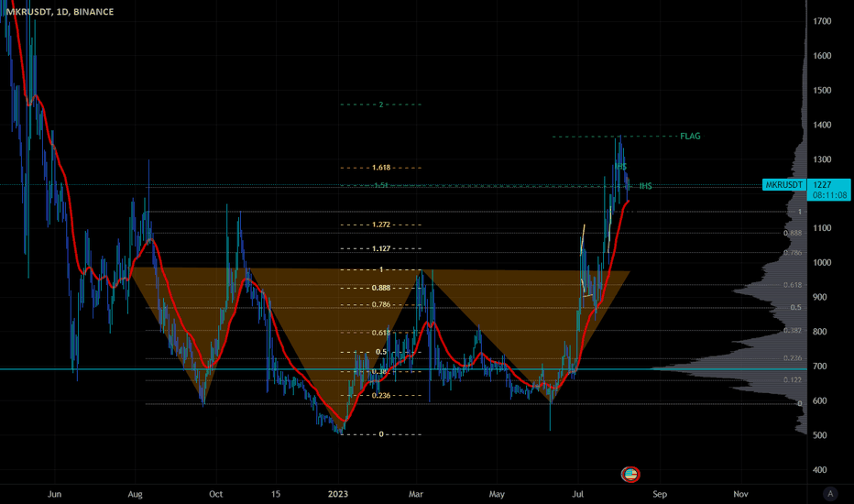Select the gray 0.382 level near price axis
This screenshot has height=504, width=854.
pos(793,331)
